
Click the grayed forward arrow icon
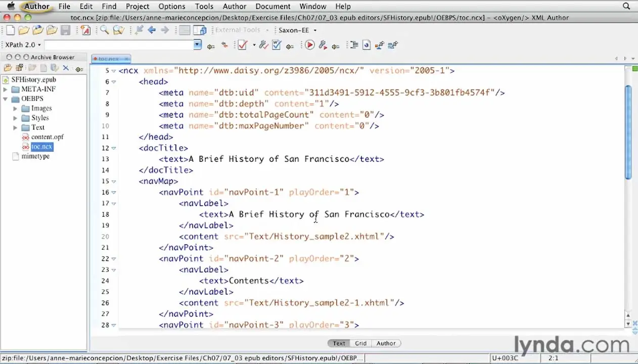pyautogui.click(x=165, y=30)
